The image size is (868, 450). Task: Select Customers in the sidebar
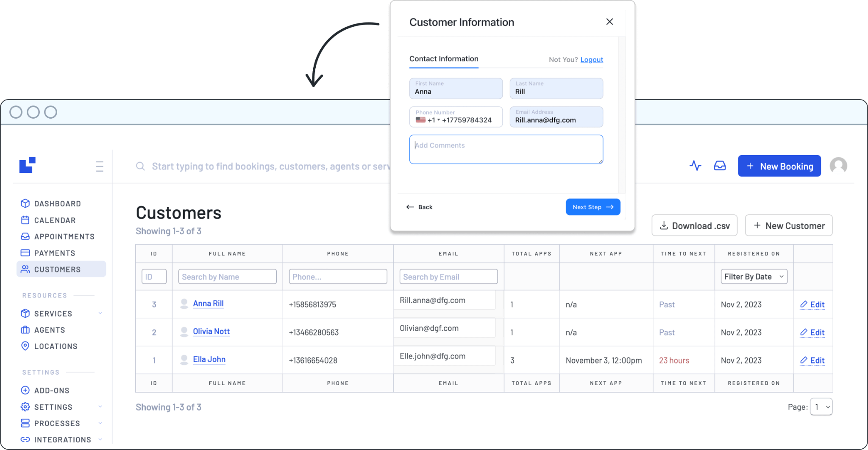tap(61, 269)
